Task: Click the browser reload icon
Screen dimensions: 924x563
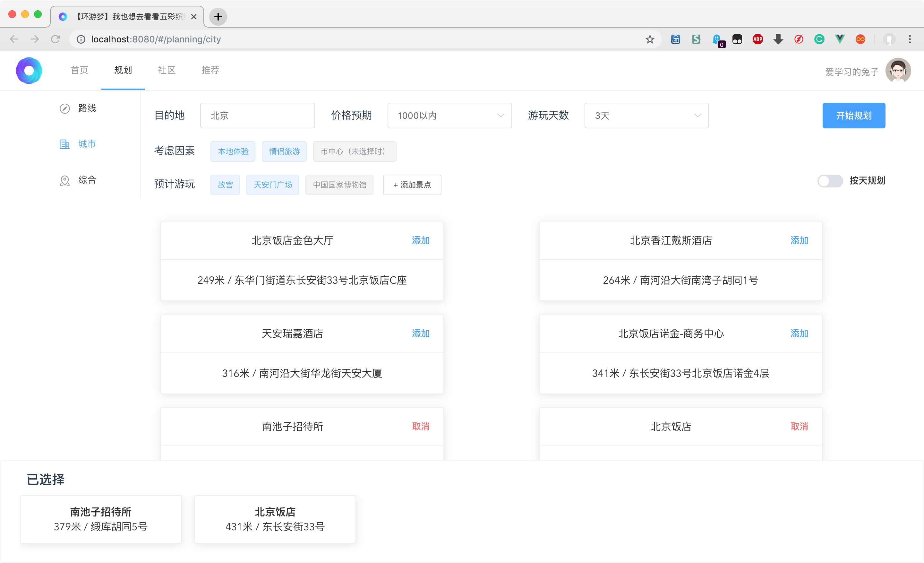Action: click(x=56, y=39)
